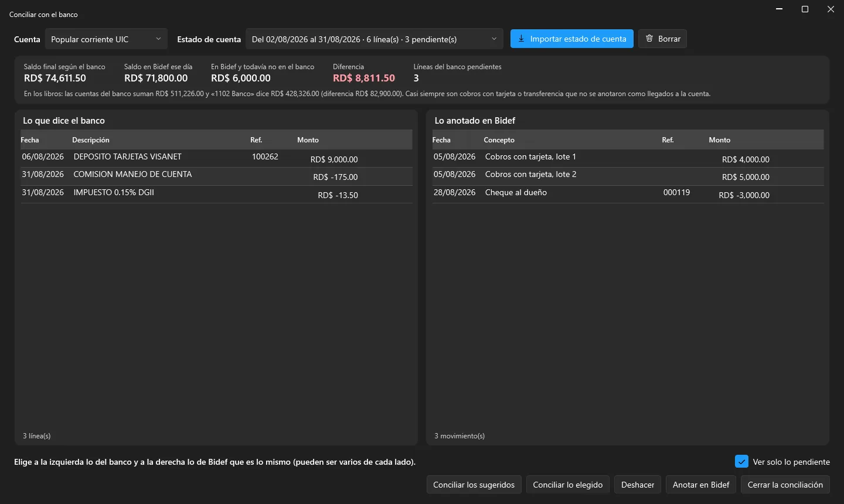Minimize the Conciliar con el banco window

point(780,9)
